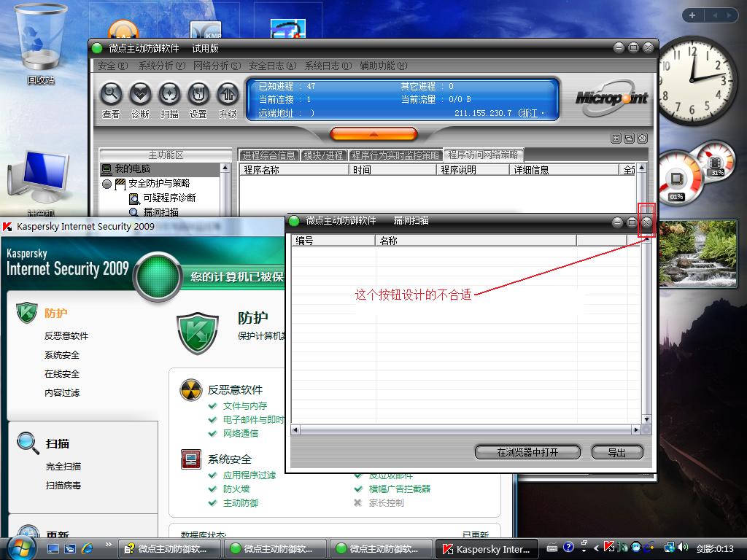This screenshot has height=560, width=747.
Task: Open the 系统分析(V) menu
Action: (161, 66)
